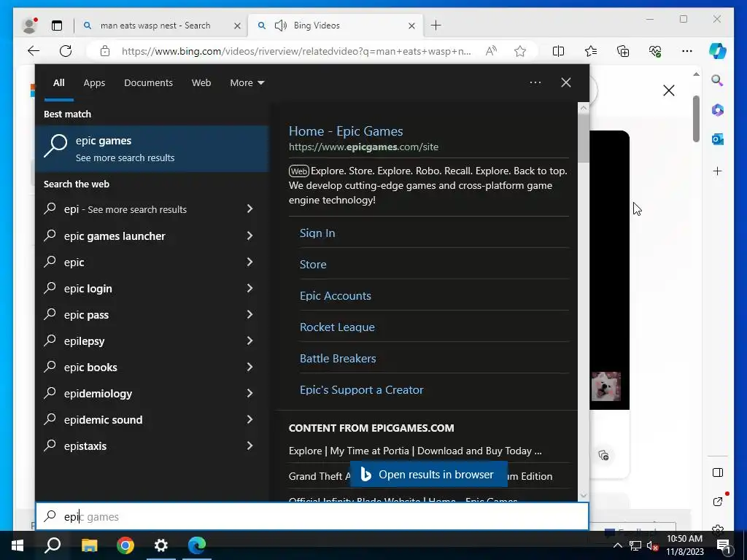Open new Edge tab with plus button
747x560 pixels.
tap(436, 26)
